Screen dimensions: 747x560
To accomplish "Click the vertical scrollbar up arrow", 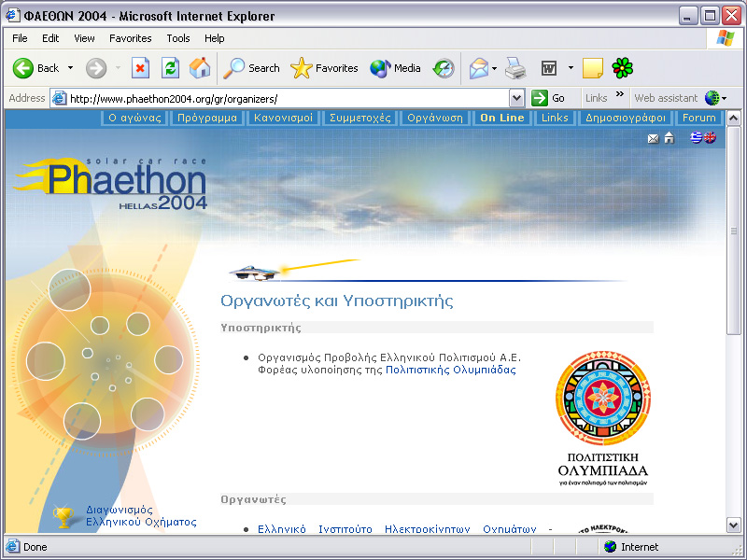I will pos(734,118).
